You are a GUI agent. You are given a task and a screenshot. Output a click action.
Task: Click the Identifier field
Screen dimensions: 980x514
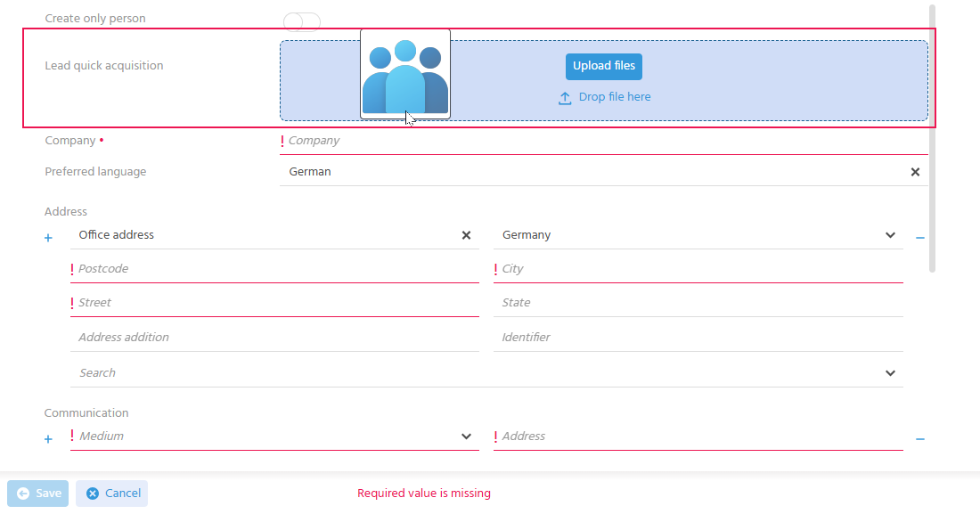click(698, 338)
